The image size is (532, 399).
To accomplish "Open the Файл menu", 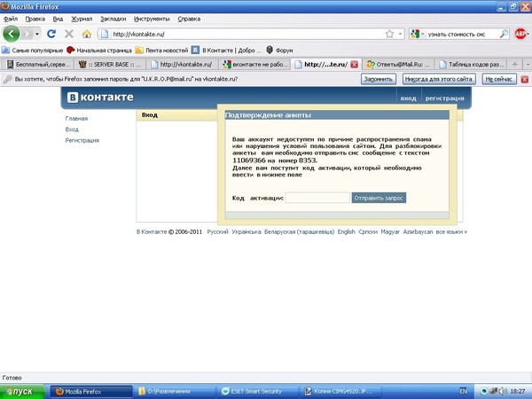I will coord(11,19).
